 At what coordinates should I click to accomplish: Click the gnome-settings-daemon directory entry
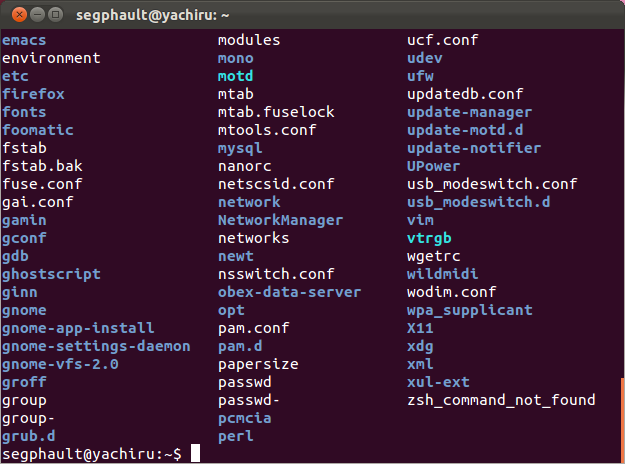click(96, 346)
